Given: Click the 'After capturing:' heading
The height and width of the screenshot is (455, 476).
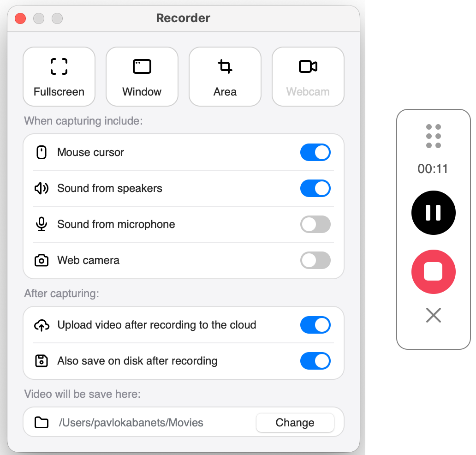Looking at the screenshot, I should [62, 293].
